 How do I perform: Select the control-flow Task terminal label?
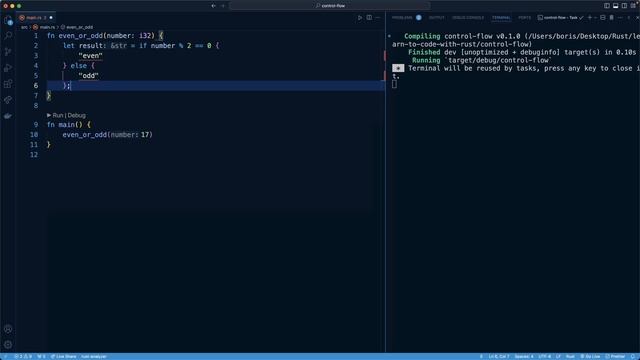point(560,18)
